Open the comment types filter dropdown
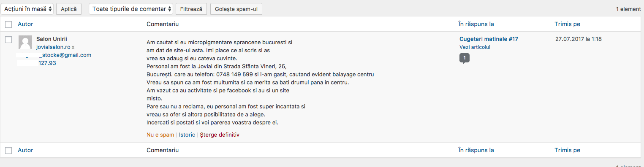 131,8
